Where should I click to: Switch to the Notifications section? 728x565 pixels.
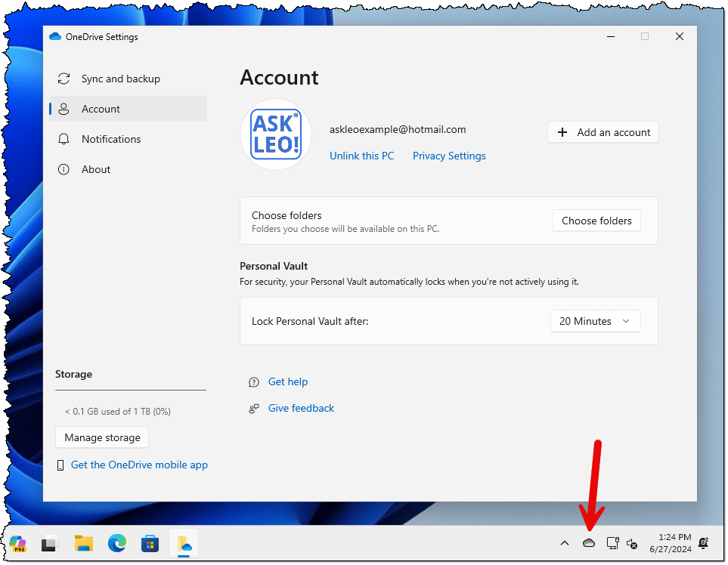click(111, 139)
